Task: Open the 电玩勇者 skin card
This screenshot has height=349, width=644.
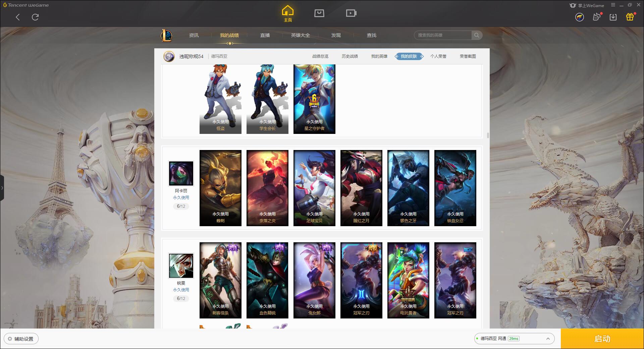Action: pyautogui.click(x=408, y=280)
